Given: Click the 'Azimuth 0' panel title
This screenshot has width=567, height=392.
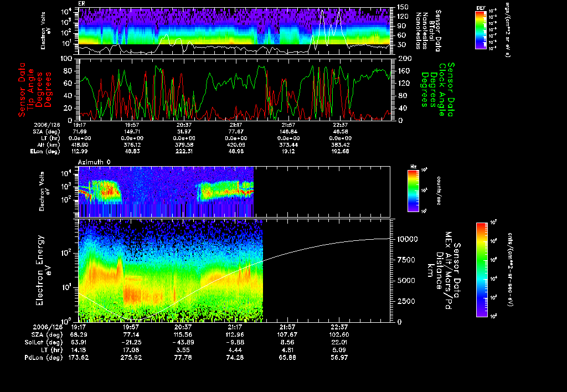Looking at the screenshot, I should coord(94,162).
